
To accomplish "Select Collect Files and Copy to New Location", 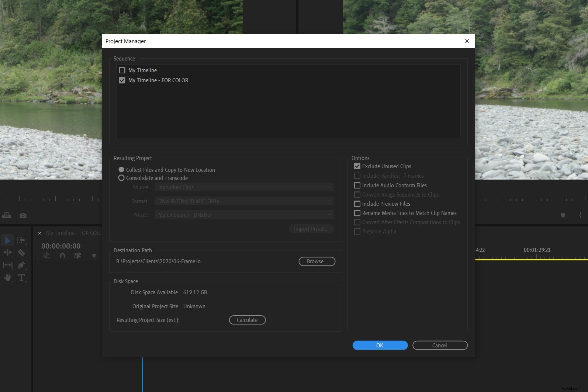I will pyautogui.click(x=121, y=170).
